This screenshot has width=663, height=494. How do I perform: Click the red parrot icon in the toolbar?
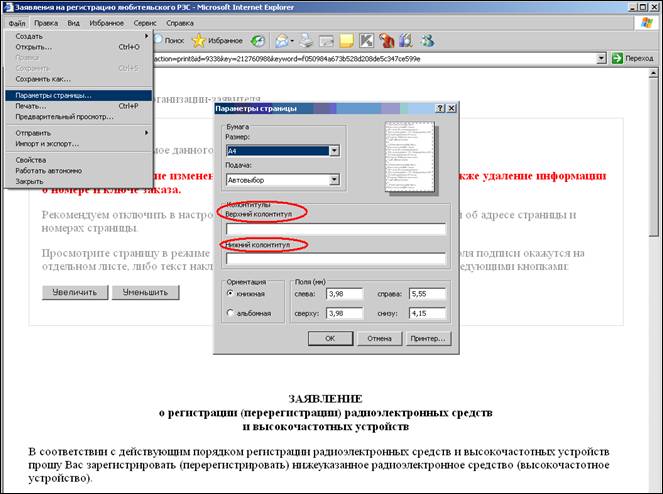(386, 41)
